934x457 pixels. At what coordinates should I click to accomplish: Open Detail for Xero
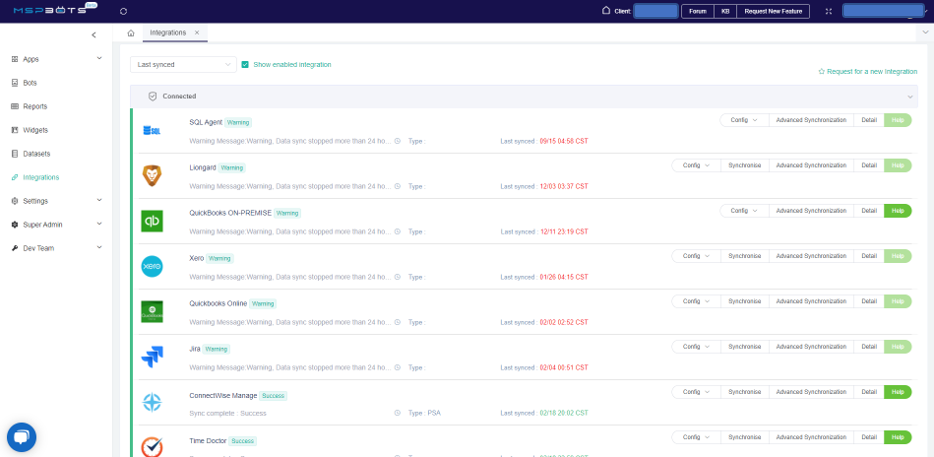tap(869, 256)
